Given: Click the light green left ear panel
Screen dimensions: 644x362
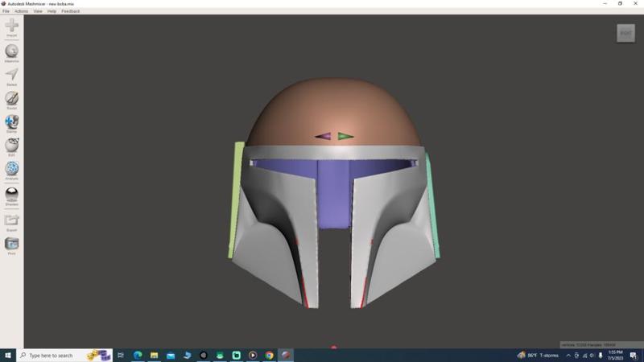Looking at the screenshot, I should [236, 200].
